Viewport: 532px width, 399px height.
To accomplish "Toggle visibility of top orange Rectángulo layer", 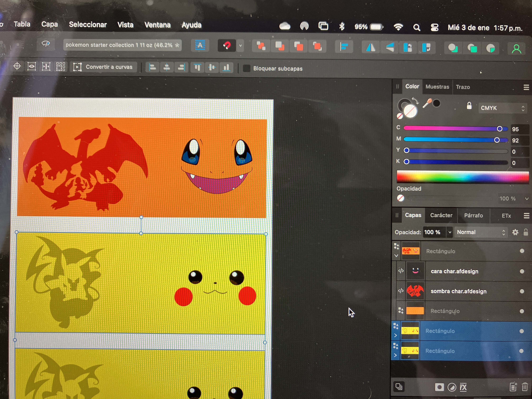I will [522, 251].
